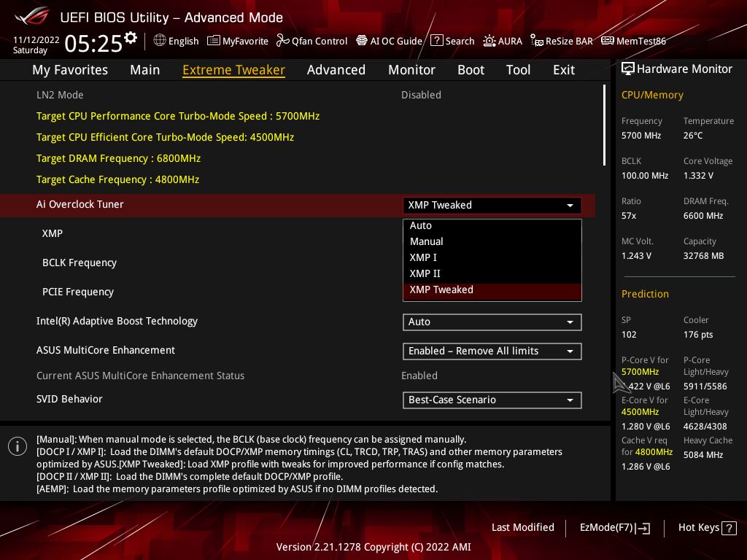Screen dimensions: 747x560
Task: Open the Ai Overclock Tuner dropdown
Action: pyautogui.click(x=492, y=205)
